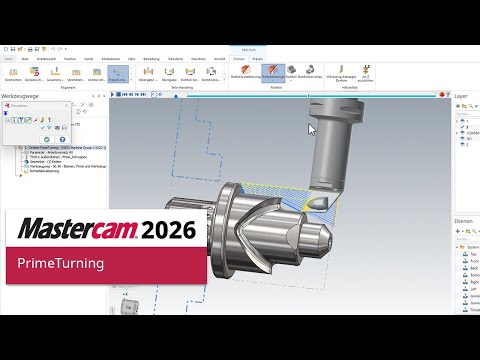The height and width of the screenshot is (360, 480).
Task: Toggle the highlighted tool display option in Simulation
Action: (14, 120)
